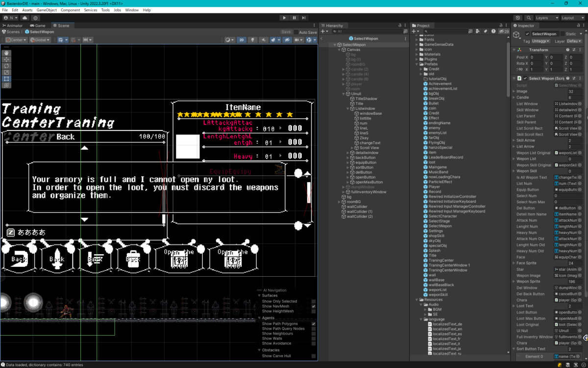Open the Layers dropdown
The image size is (588, 368).
(546, 18)
